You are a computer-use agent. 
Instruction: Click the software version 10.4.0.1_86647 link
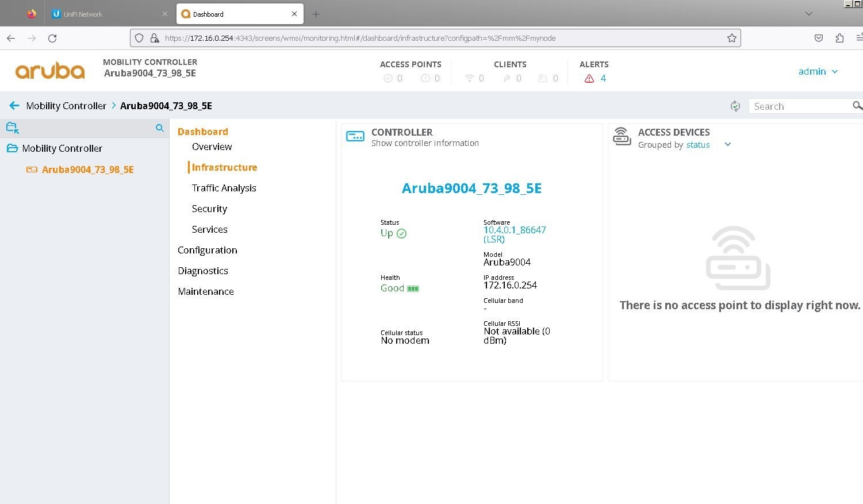pos(515,234)
